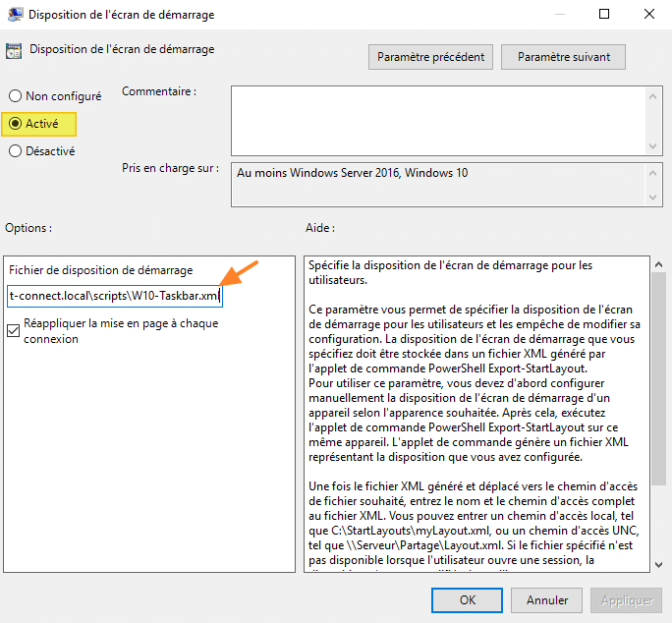Maximize the policy window
The width and height of the screenshot is (672, 623).
[604, 14]
